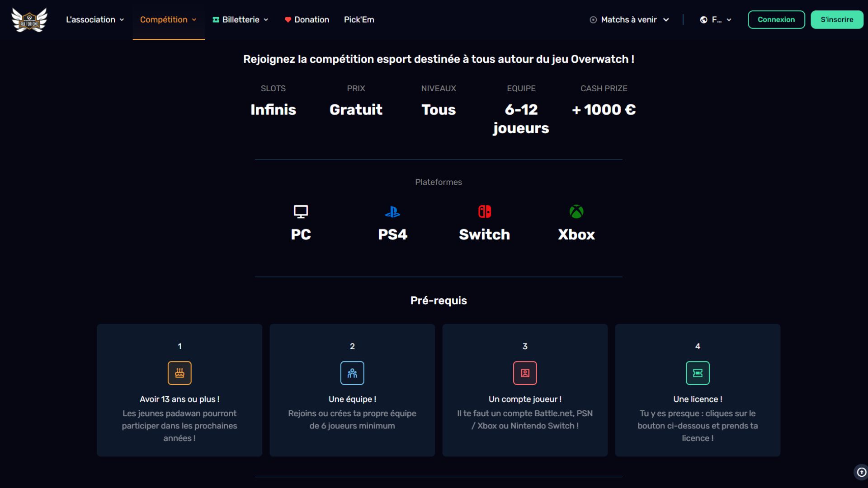Open the language selector dropdown
This screenshot has height=488, width=868.
tap(716, 20)
